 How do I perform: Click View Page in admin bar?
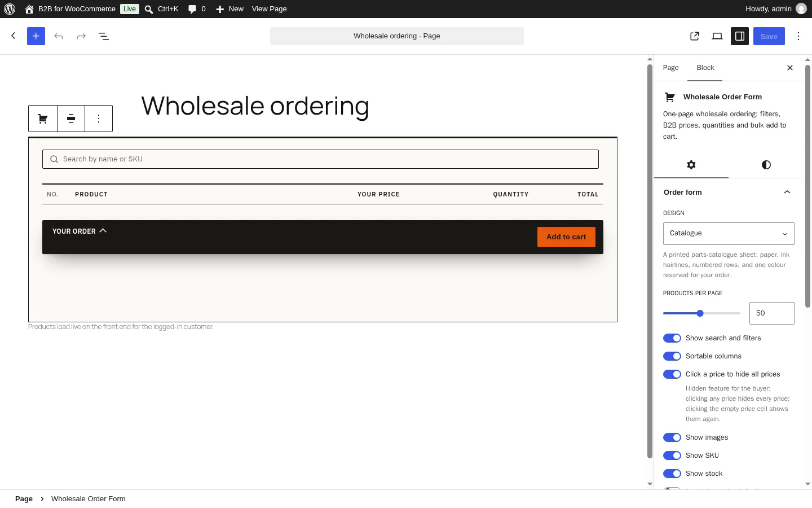point(269,9)
